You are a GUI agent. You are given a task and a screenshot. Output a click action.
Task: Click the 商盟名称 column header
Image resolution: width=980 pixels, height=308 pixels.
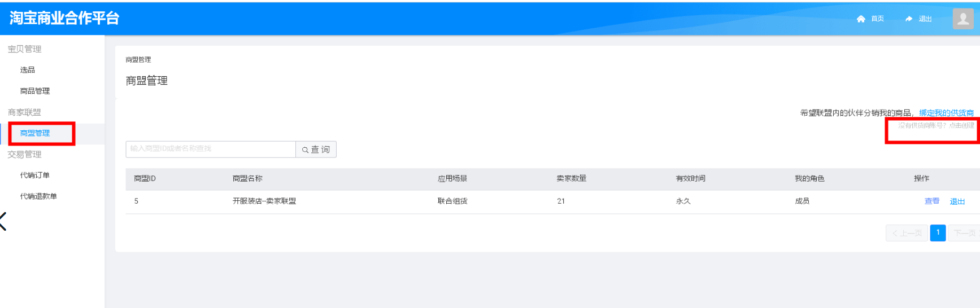tap(247, 179)
